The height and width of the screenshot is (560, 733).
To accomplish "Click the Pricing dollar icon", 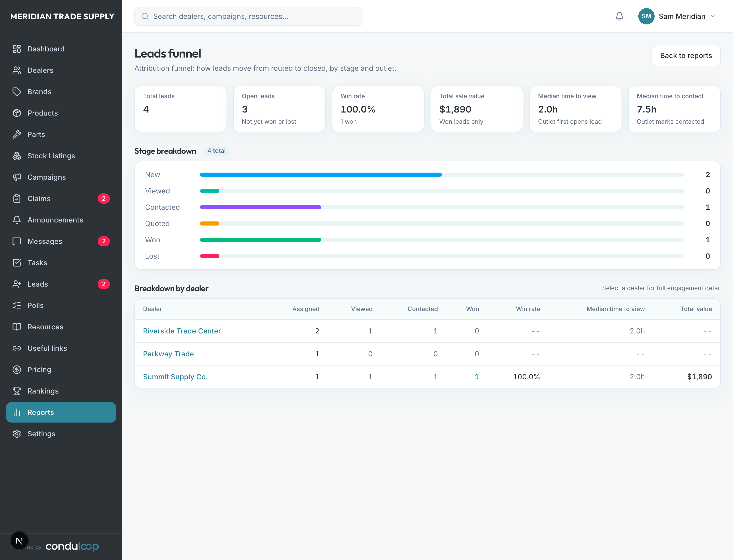I will point(17,370).
